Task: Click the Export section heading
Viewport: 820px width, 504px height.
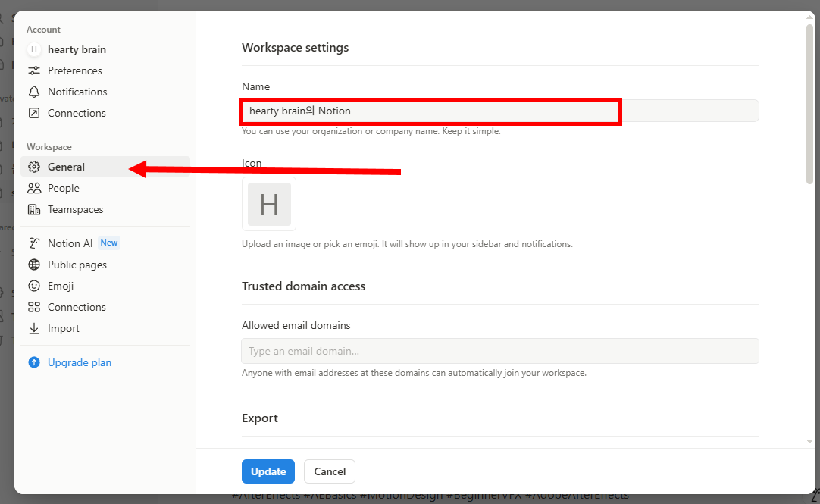Action: click(x=260, y=418)
